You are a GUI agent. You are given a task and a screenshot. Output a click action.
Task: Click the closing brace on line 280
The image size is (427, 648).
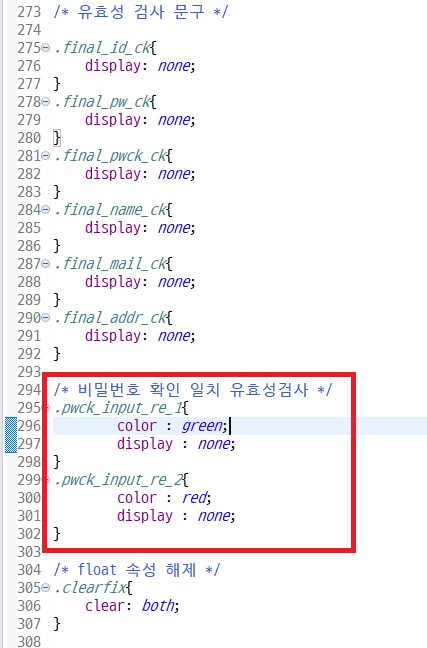pyautogui.click(x=57, y=138)
